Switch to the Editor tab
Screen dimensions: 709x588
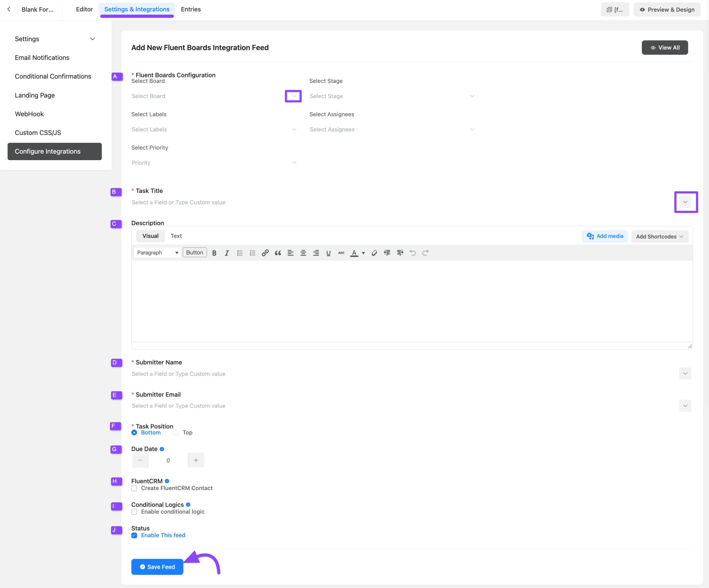[x=84, y=9]
